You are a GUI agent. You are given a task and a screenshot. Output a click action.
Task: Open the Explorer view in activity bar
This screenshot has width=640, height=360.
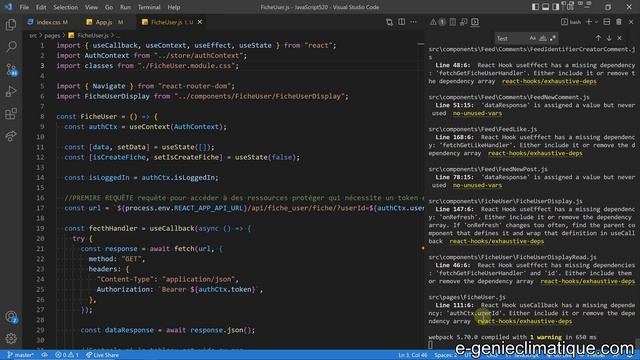11,25
